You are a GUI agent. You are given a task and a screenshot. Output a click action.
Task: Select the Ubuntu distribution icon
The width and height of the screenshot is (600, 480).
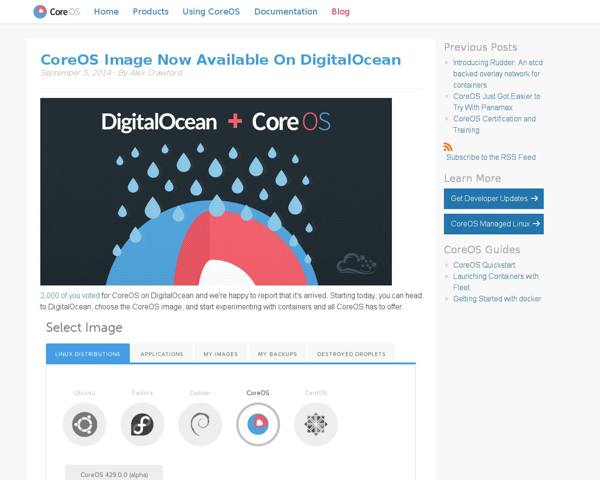point(85,424)
